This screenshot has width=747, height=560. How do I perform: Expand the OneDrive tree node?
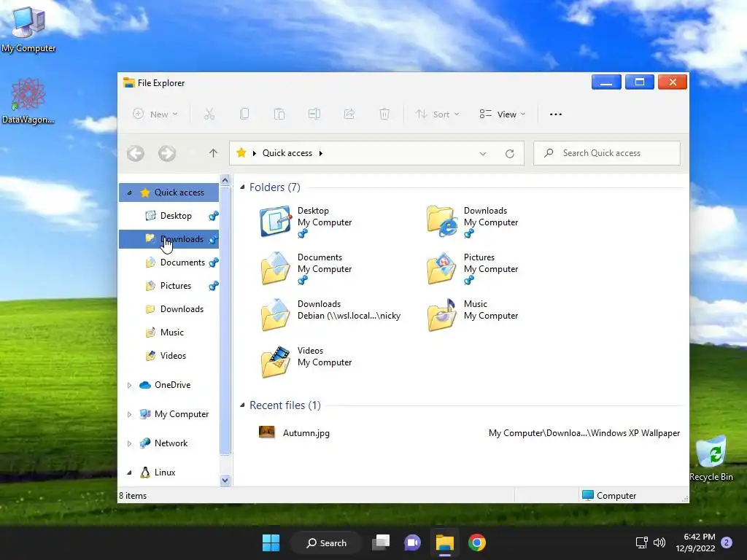pos(129,385)
